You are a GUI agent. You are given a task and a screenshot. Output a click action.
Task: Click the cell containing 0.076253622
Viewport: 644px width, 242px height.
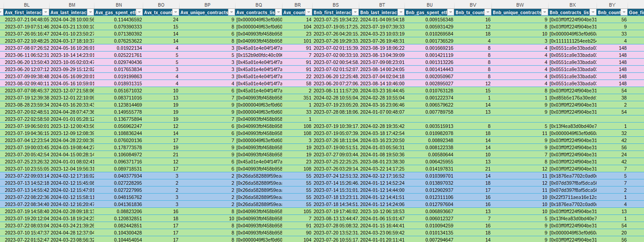click(119, 40)
